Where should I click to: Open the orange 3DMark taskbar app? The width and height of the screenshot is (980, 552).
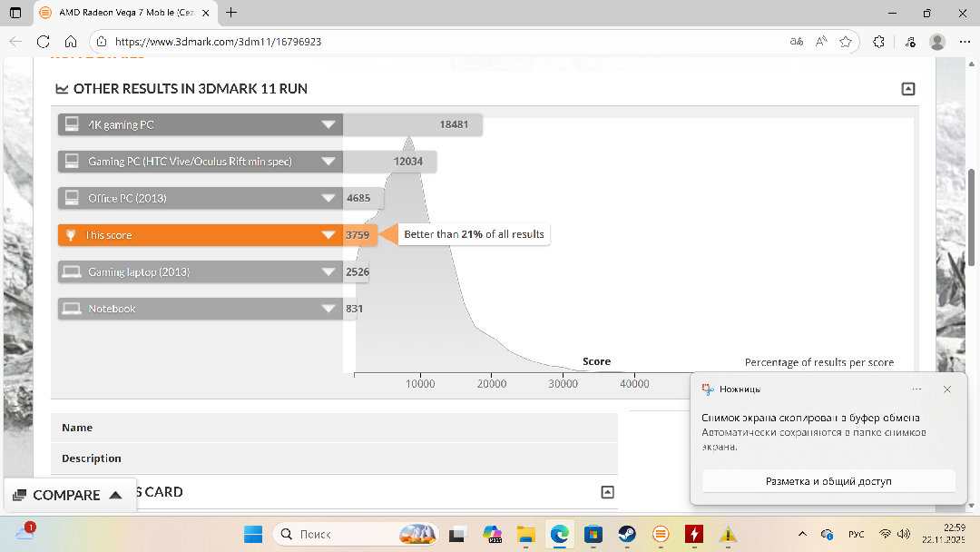[661, 535]
